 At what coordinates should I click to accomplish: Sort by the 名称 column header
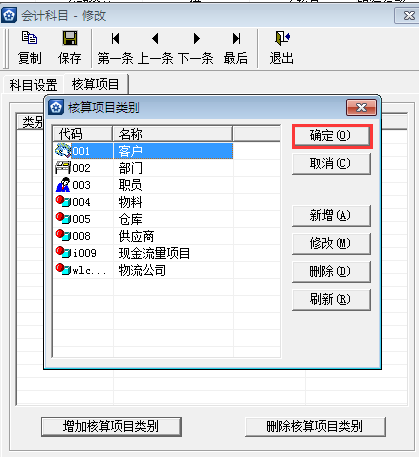click(x=172, y=134)
